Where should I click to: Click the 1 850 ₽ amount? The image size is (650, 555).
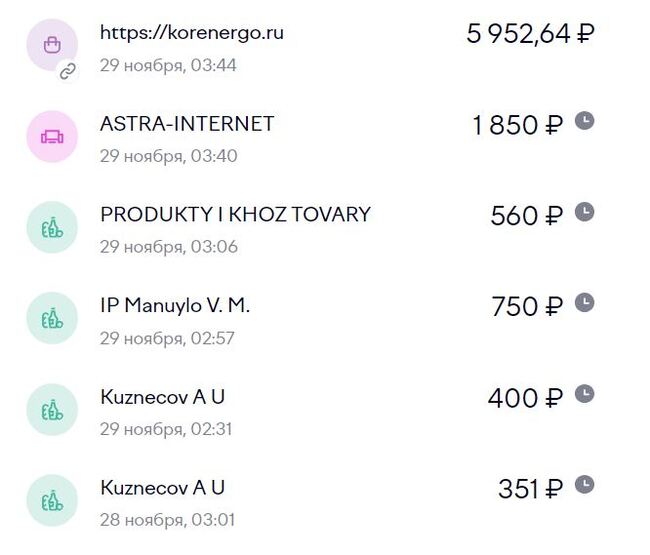[518, 125]
